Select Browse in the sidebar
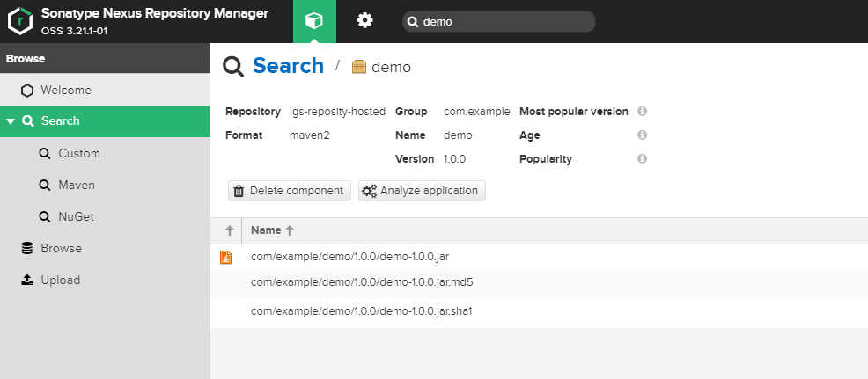 (61, 248)
